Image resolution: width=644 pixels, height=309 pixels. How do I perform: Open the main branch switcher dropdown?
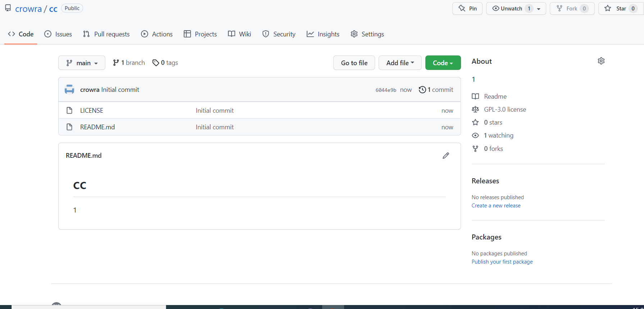[82, 63]
